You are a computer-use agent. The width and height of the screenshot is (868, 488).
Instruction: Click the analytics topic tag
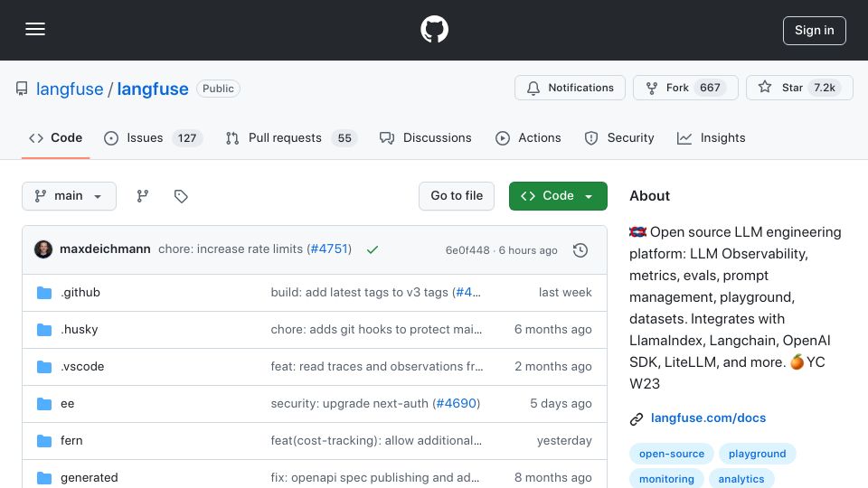pyautogui.click(x=741, y=479)
